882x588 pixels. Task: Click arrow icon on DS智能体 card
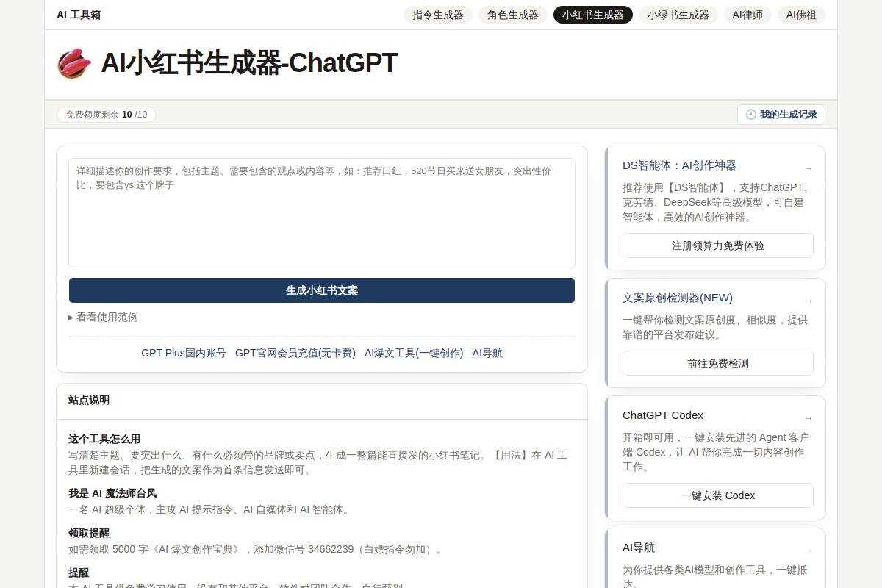coord(808,168)
